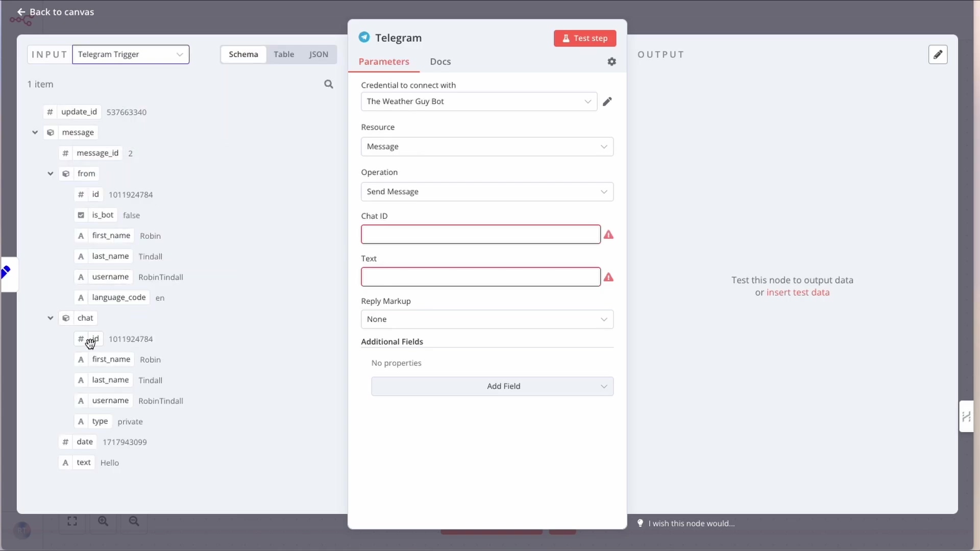Viewport: 980px width, 551px height.
Task: Open the Docs tab
Action: [x=440, y=62]
